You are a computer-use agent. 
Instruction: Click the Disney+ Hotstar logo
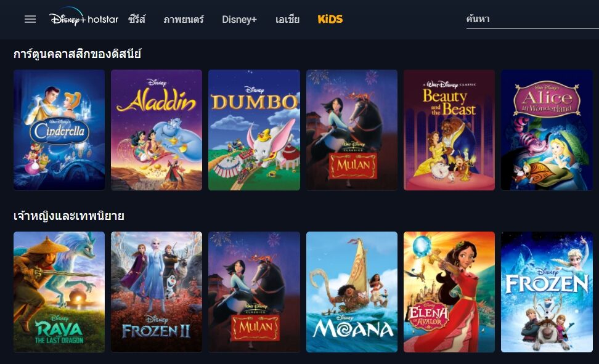click(84, 17)
